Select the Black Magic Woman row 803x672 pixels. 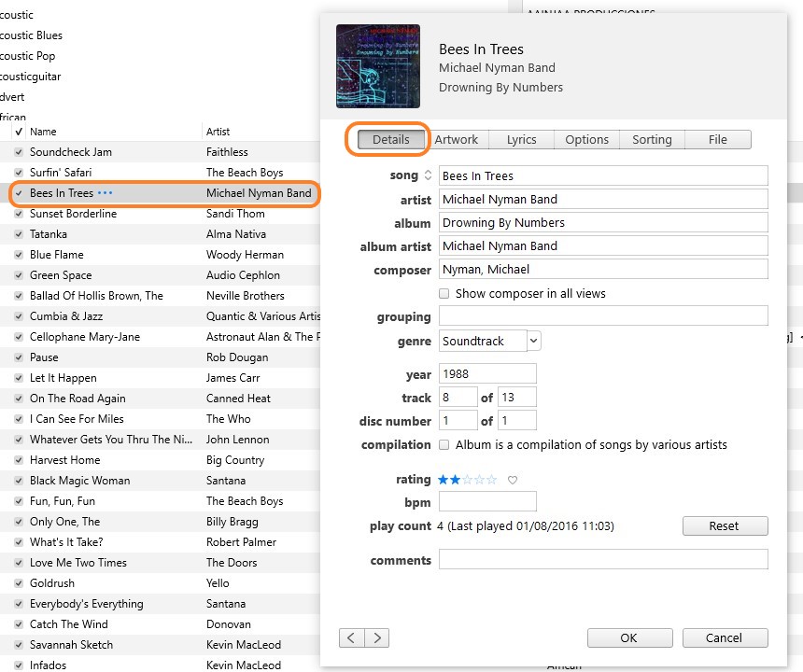pos(160,480)
